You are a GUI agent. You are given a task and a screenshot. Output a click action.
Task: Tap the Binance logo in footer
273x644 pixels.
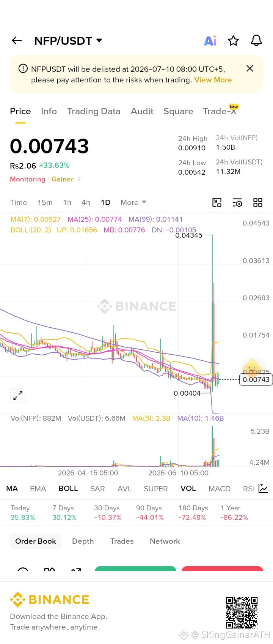click(50, 600)
